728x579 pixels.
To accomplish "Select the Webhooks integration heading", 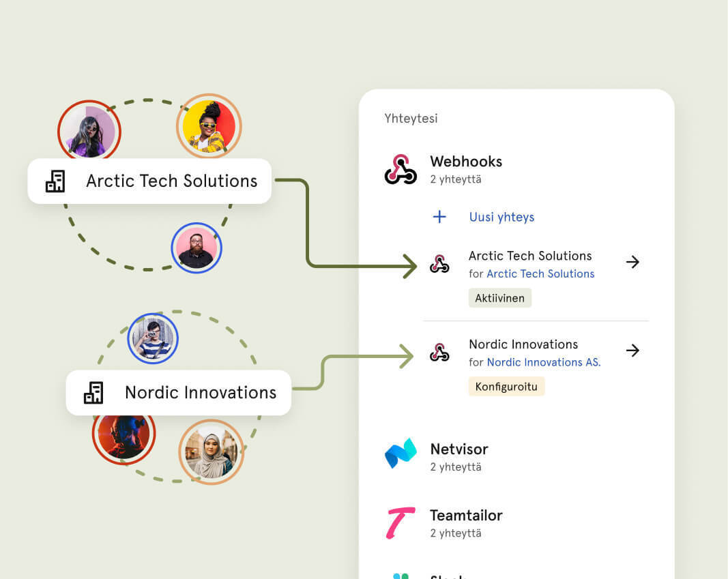I will 466,162.
